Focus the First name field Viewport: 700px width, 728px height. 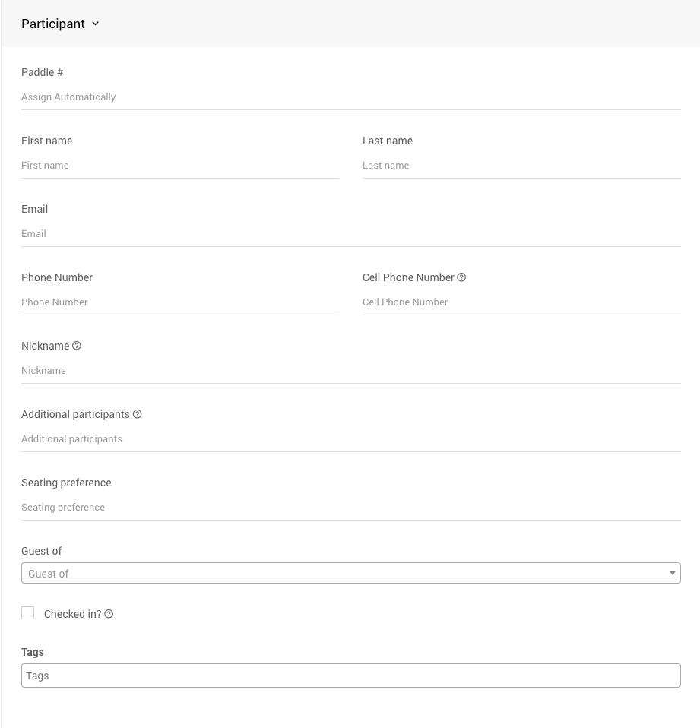tap(180, 166)
